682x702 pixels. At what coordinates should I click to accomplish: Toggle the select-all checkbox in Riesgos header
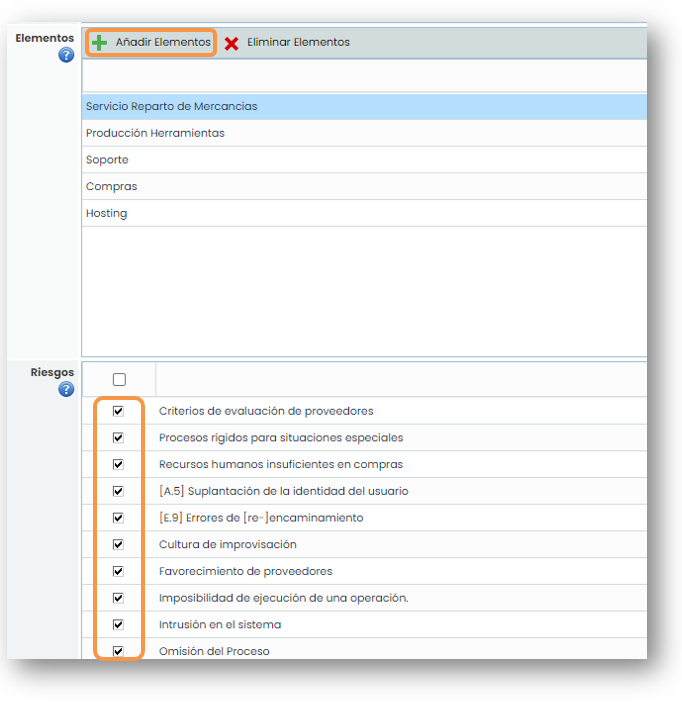pyautogui.click(x=119, y=380)
